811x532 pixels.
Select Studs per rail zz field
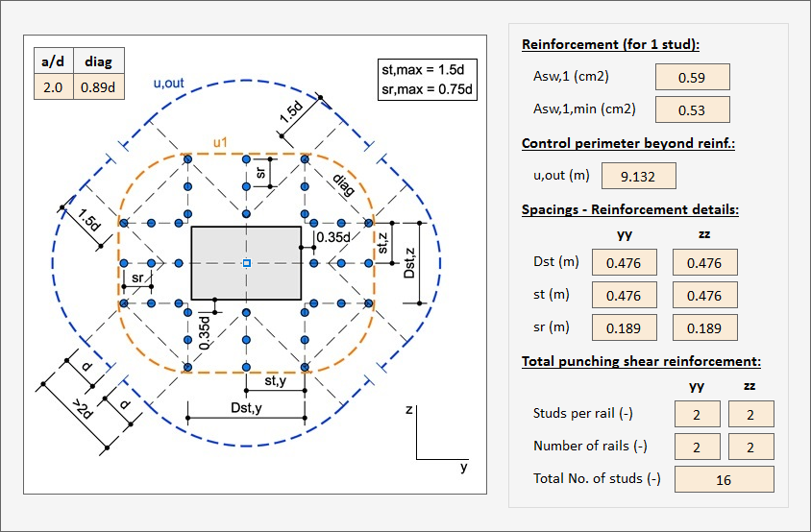pyautogui.click(x=750, y=414)
